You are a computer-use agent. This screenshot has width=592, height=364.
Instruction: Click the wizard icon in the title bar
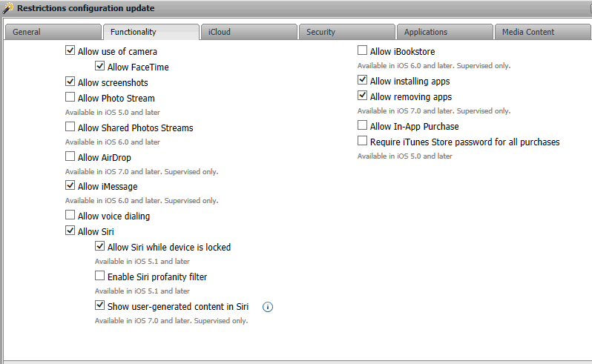click(x=7, y=8)
